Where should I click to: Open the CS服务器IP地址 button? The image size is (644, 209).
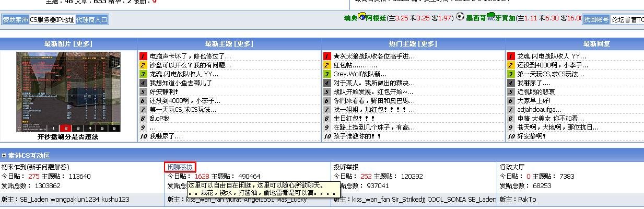tap(52, 19)
